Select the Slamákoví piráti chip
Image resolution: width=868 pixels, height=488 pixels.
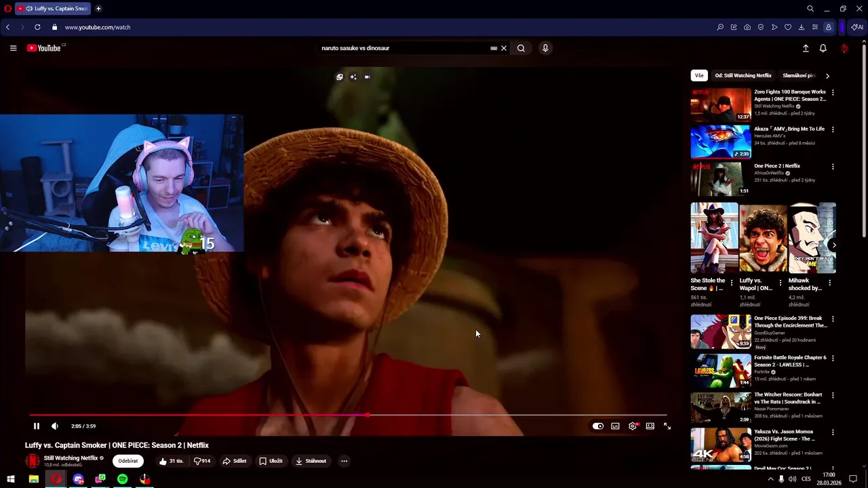(799, 75)
